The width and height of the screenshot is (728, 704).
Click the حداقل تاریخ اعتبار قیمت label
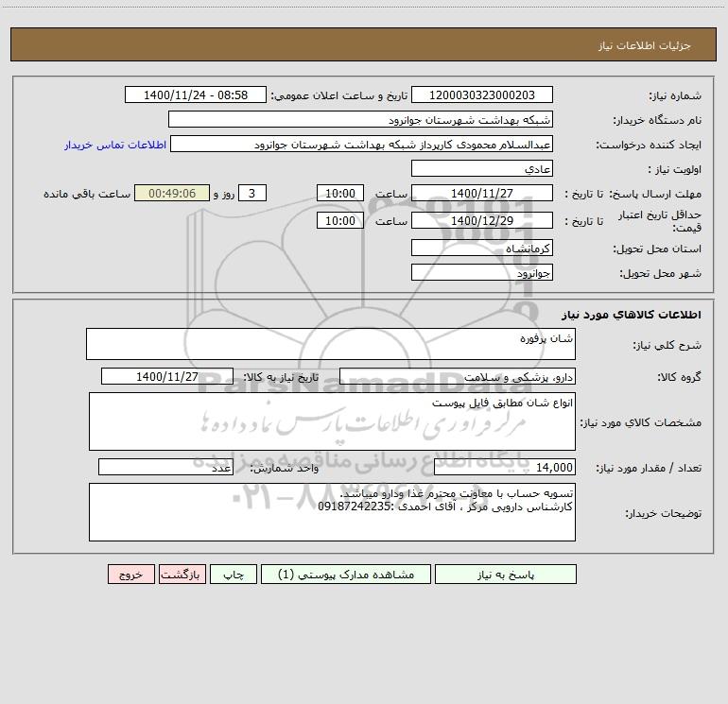(x=660, y=221)
